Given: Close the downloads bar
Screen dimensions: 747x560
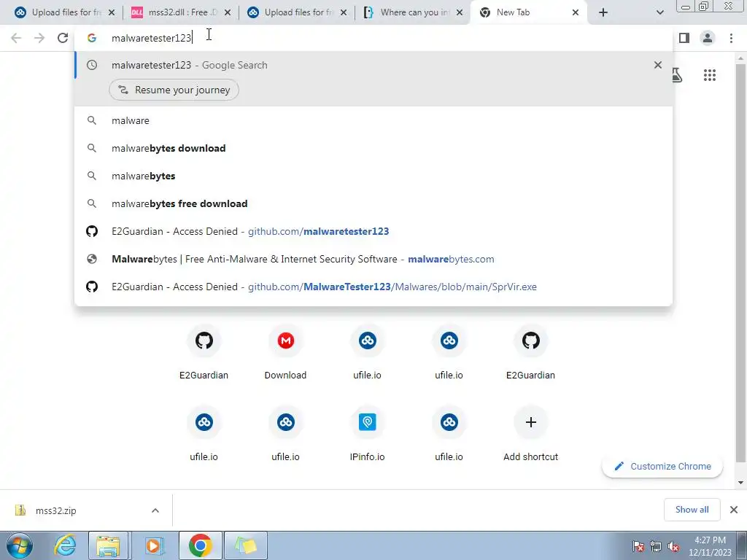Looking at the screenshot, I should [x=734, y=510].
